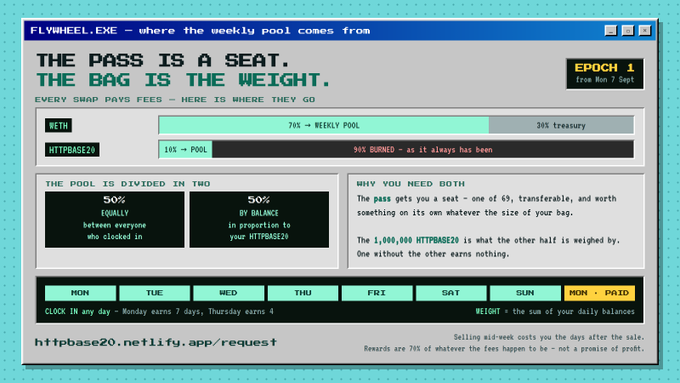Click 'THE POOL IS DIVIDED IN TWO' heading
Viewport: 680px width, 383px height.
tap(128, 184)
